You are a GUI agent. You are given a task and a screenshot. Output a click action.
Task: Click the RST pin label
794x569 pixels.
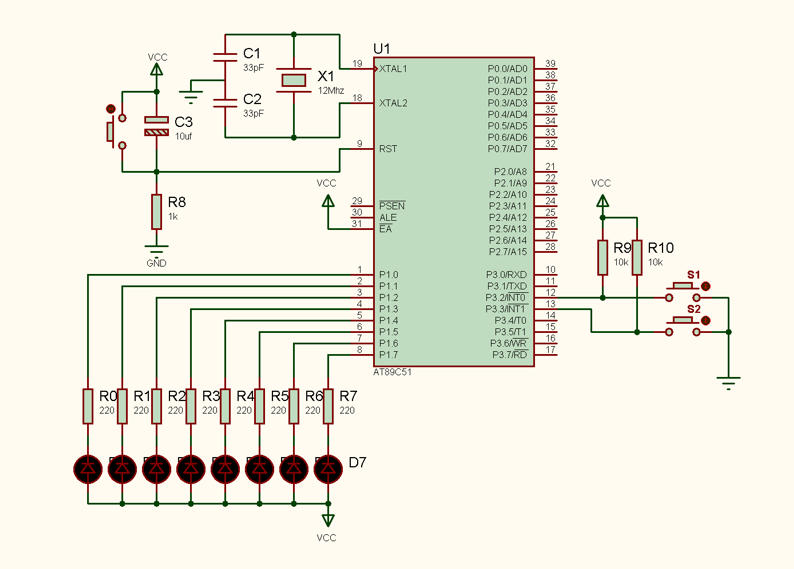tap(388, 149)
